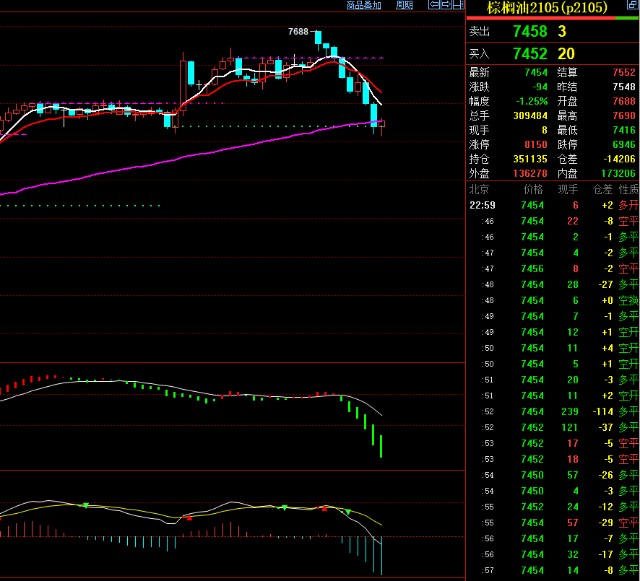Select the 北京 time column header
Screen dimensions: 640x581
coord(482,189)
